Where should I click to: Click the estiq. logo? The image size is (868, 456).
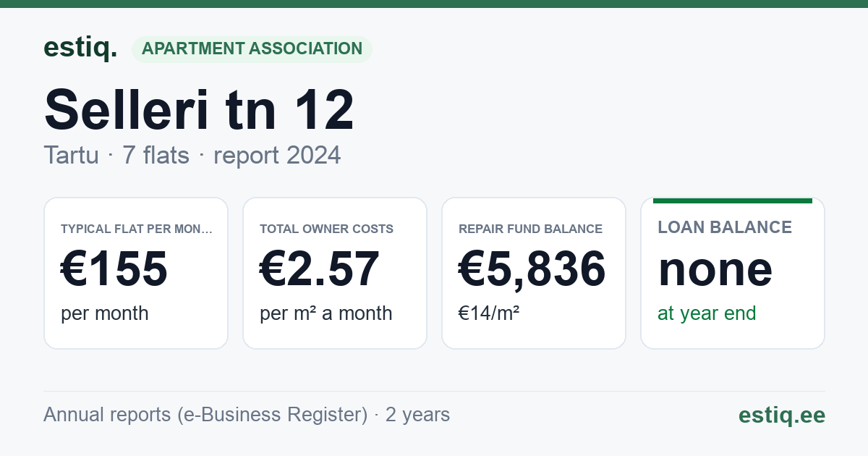pos(80,48)
